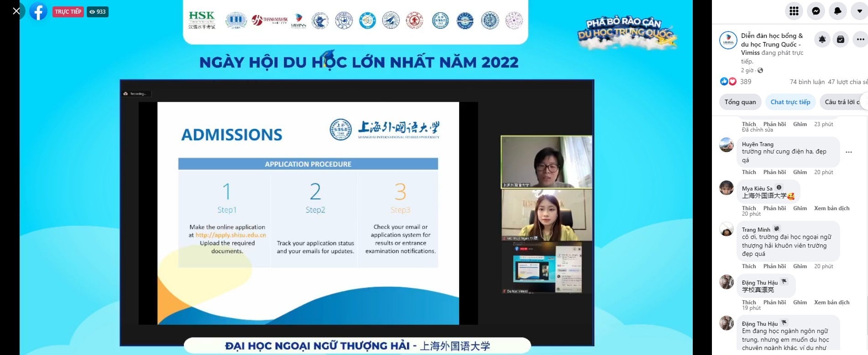Image resolution: width=868 pixels, height=355 pixels.
Task: Close the live video viewer
Action: pyautogui.click(x=16, y=11)
